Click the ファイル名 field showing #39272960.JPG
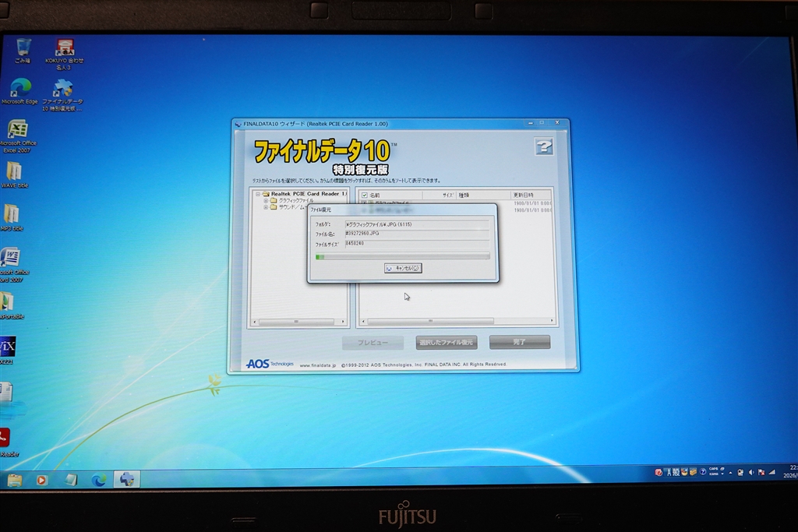Image resolution: width=798 pixels, height=532 pixels. coord(417,234)
